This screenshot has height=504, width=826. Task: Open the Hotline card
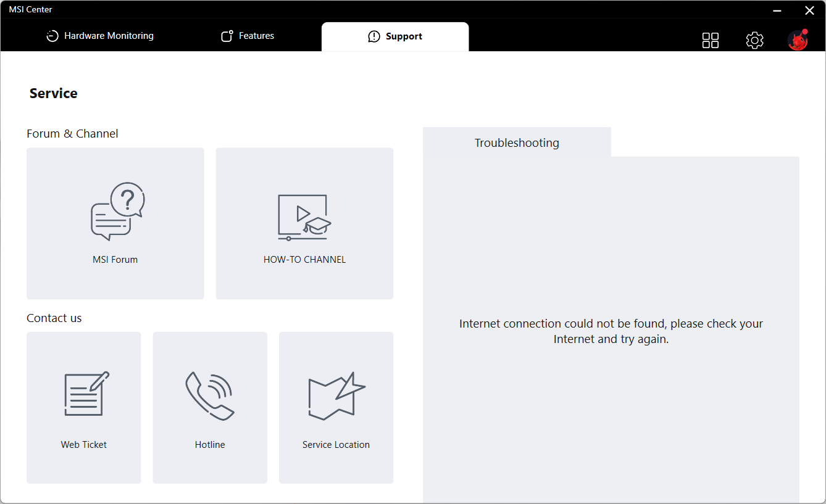(x=210, y=408)
